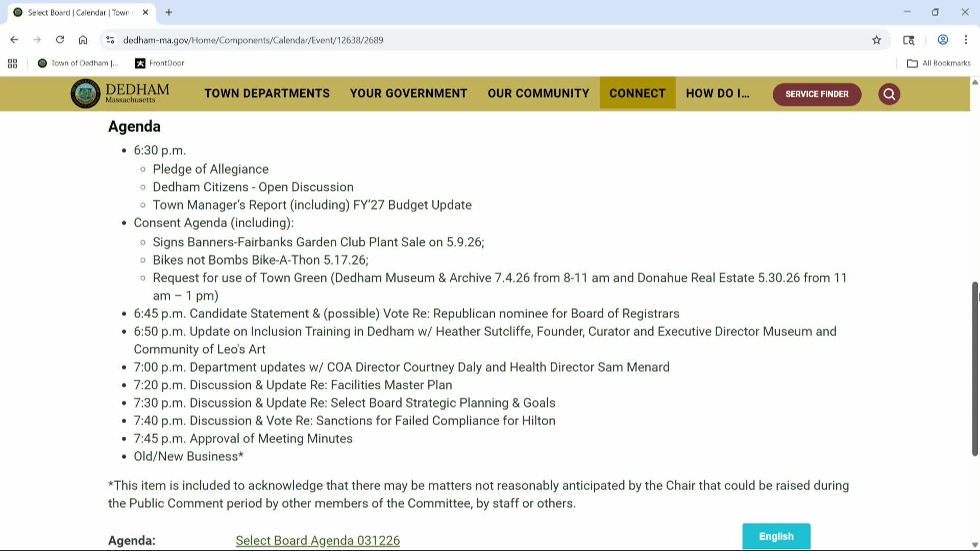
Task: Click the browser back arrow
Action: [14, 39]
